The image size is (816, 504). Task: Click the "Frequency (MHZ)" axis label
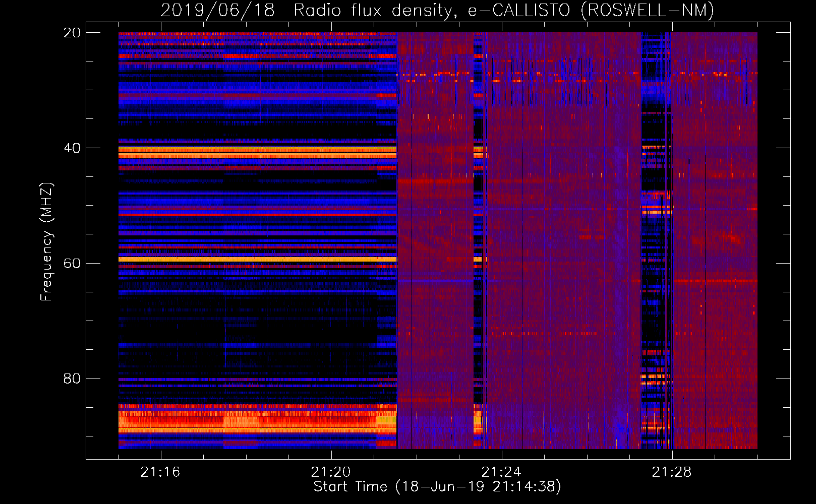point(46,242)
